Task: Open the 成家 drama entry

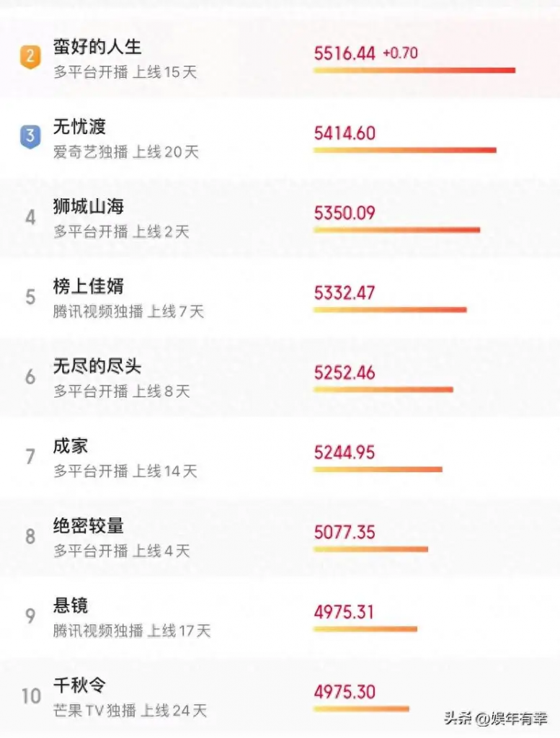Action: 70,445
